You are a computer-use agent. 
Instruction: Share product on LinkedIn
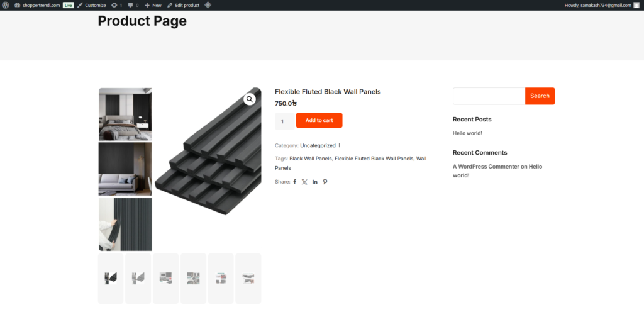[315, 182]
